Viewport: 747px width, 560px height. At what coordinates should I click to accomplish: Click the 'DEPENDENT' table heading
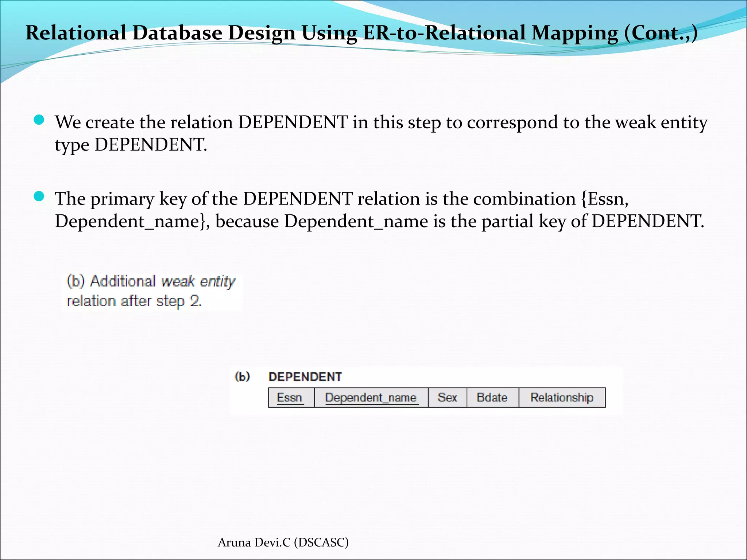(305, 377)
